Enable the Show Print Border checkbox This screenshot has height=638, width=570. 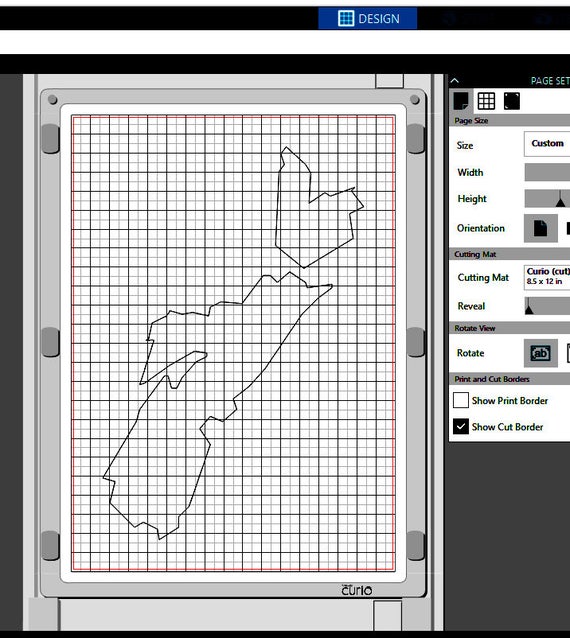[461, 400]
